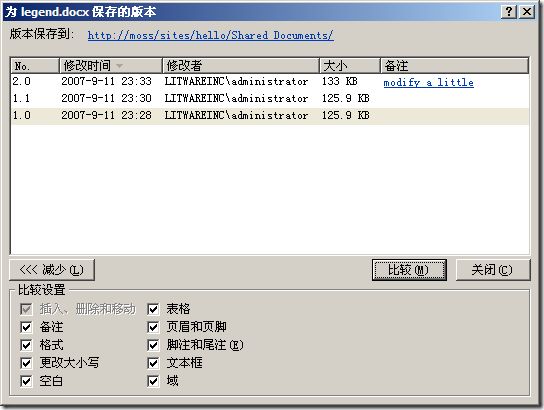Toggle the 格式 formatting checkbox

pyautogui.click(x=26, y=345)
